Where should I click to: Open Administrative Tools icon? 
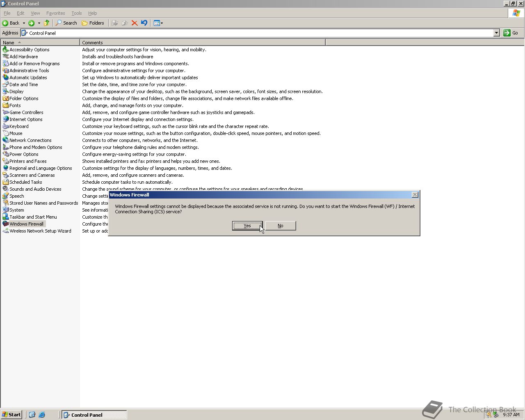point(5,71)
